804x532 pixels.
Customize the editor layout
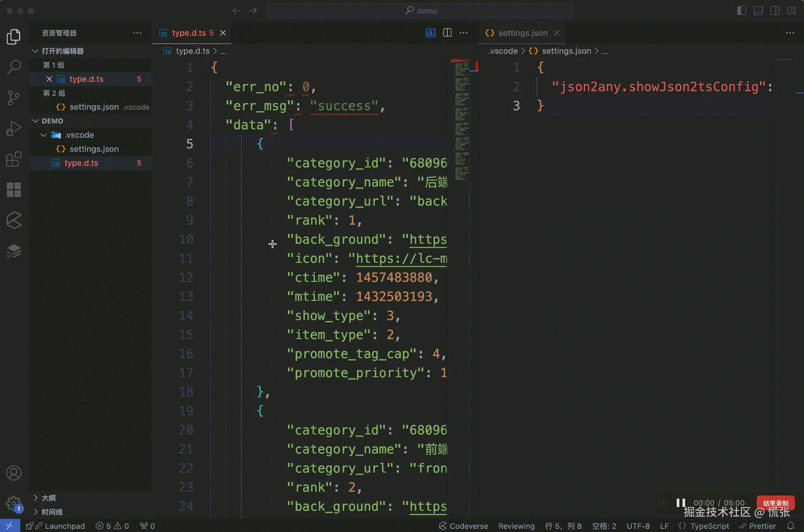[792, 10]
